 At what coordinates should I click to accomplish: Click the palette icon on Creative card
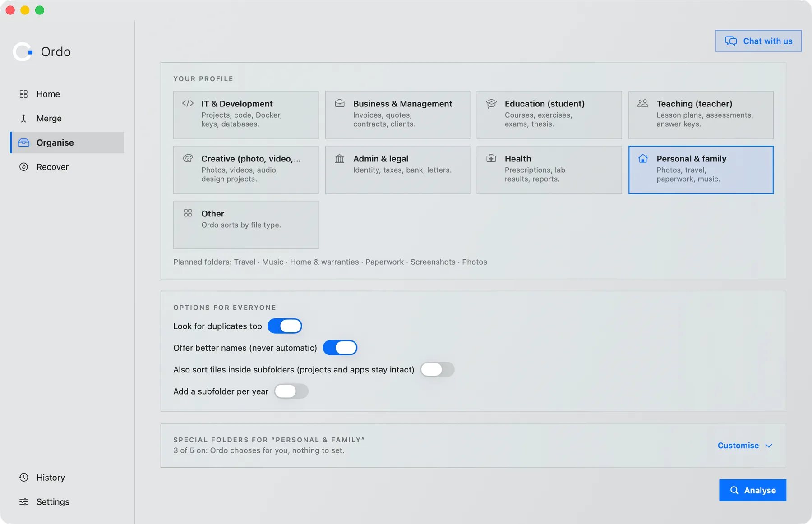pyautogui.click(x=188, y=158)
